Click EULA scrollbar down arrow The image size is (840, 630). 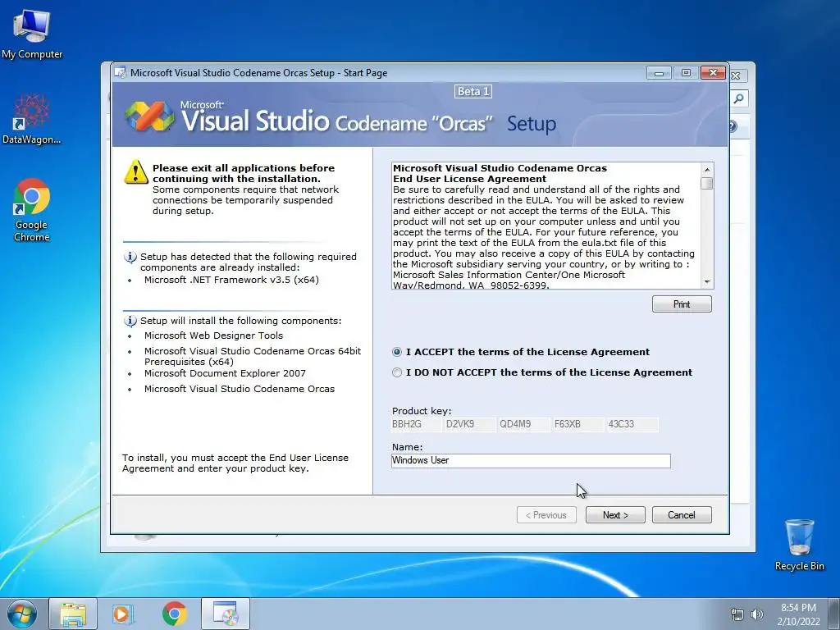click(707, 282)
